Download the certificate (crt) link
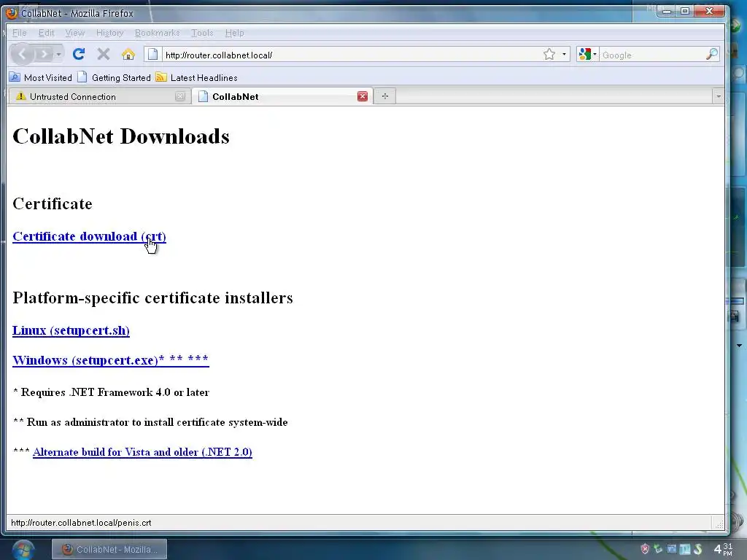 [89, 236]
